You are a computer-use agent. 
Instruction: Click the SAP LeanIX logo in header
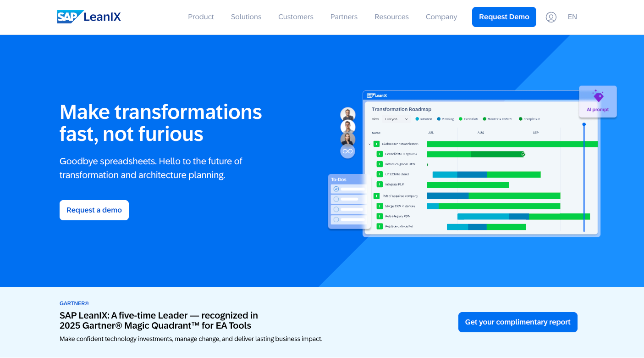(x=89, y=17)
